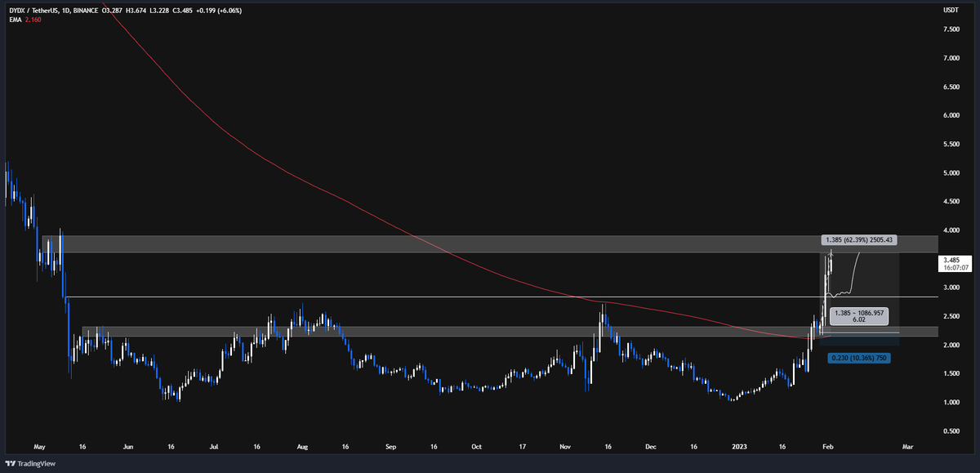Click the Oct label on the time axis

pos(477,448)
